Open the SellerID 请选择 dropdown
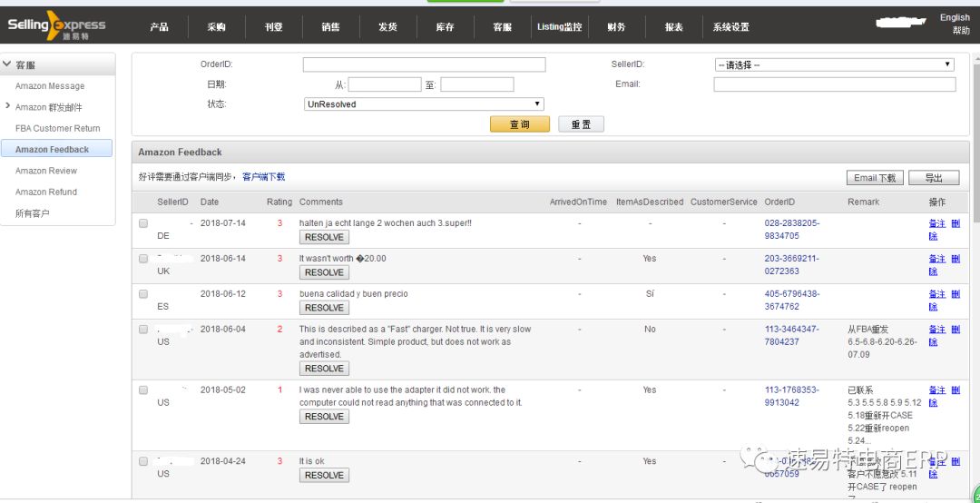Screen dimensions: 980x503 (x=835, y=64)
